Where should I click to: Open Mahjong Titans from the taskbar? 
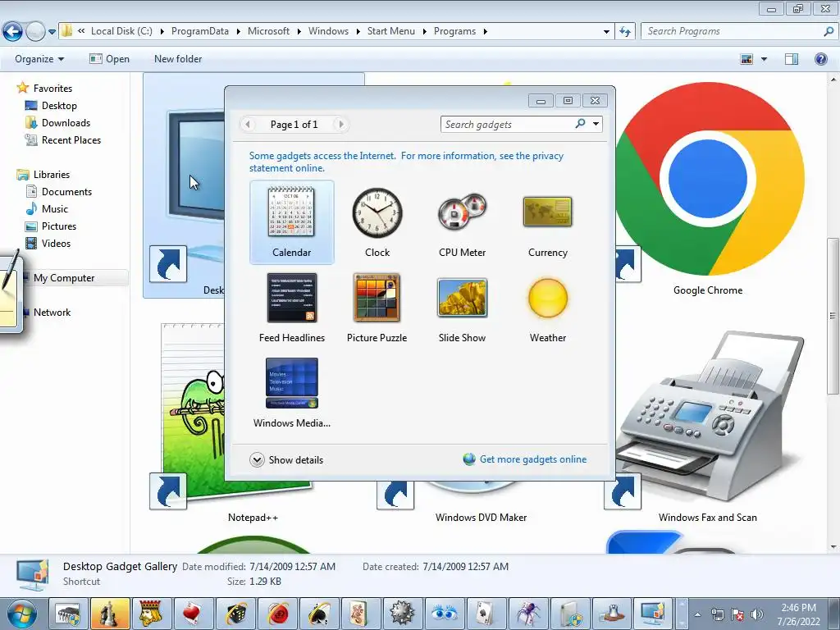pos(361,614)
